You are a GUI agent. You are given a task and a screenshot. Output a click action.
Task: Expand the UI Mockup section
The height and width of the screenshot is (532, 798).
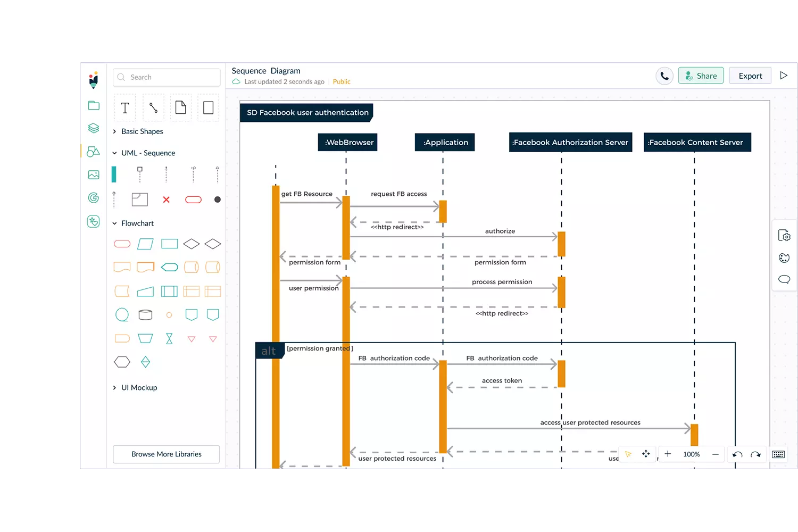pyautogui.click(x=135, y=388)
